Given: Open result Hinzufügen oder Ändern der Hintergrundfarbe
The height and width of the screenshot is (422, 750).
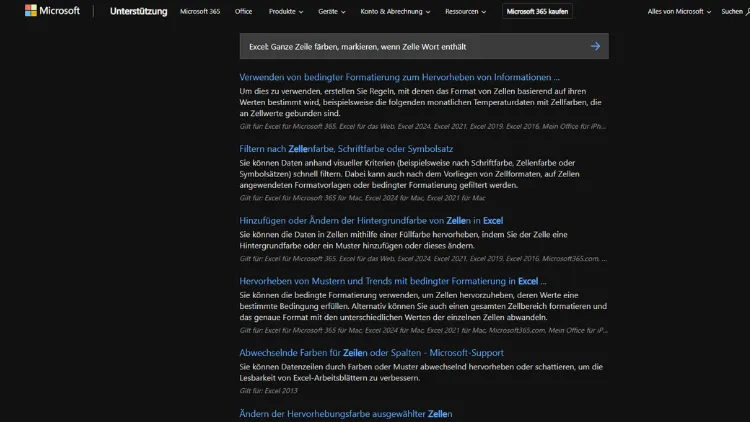Looking at the screenshot, I should point(371,221).
